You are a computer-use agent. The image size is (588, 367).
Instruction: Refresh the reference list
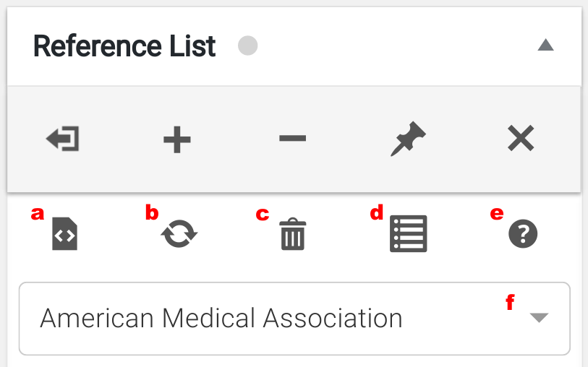click(179, 235)
